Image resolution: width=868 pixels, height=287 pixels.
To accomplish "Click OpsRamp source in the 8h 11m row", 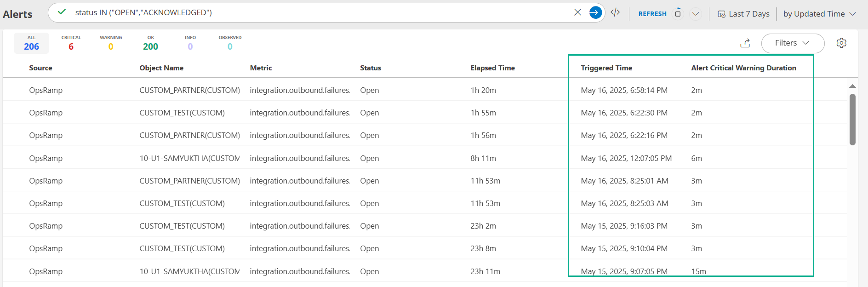I will 46,158.
